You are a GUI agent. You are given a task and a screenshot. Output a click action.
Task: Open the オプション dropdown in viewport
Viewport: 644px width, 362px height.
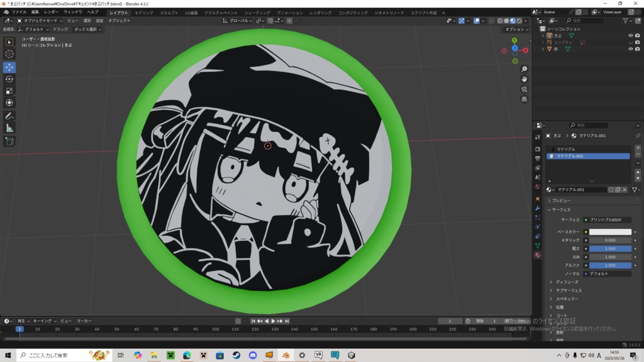(517, 30)
